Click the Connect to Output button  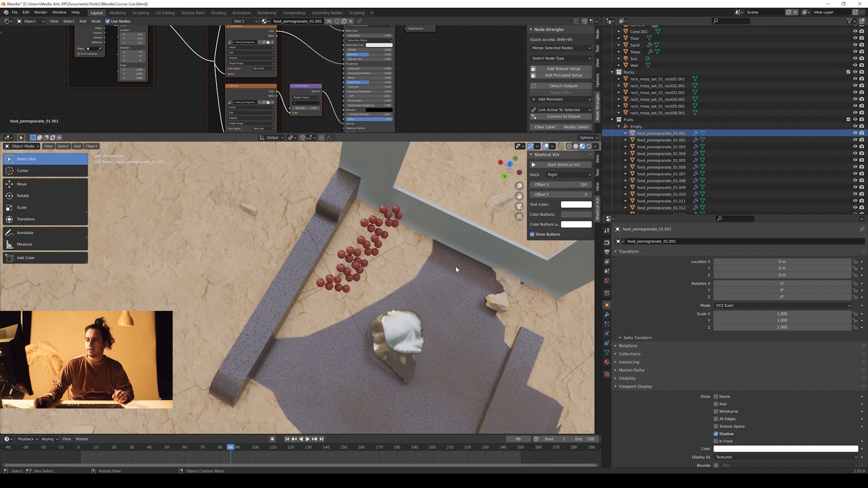click(x=563, y=116)
